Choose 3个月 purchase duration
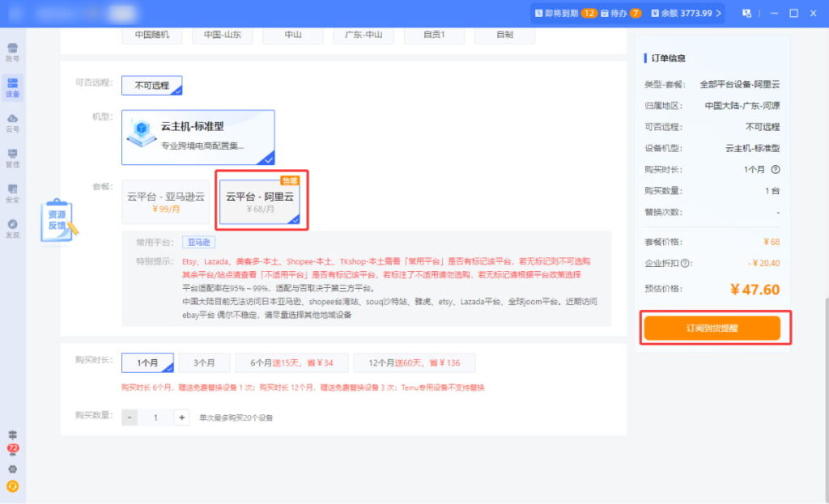The image size is (829, 504). point(204,363)
